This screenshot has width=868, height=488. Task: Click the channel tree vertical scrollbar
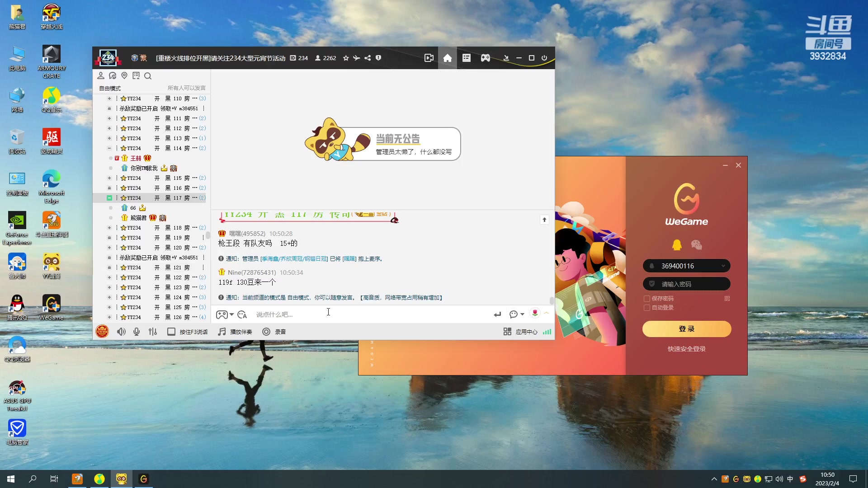click(x=208, y=235)
